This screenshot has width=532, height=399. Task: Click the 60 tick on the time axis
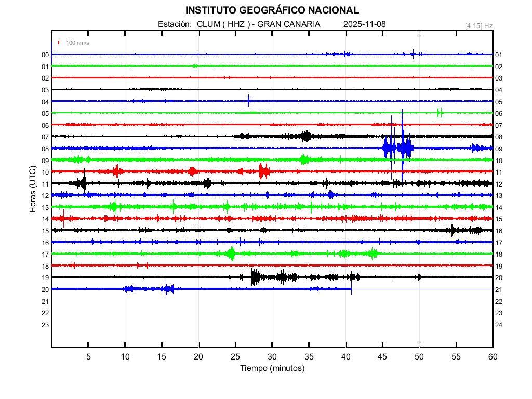[492, 356]
